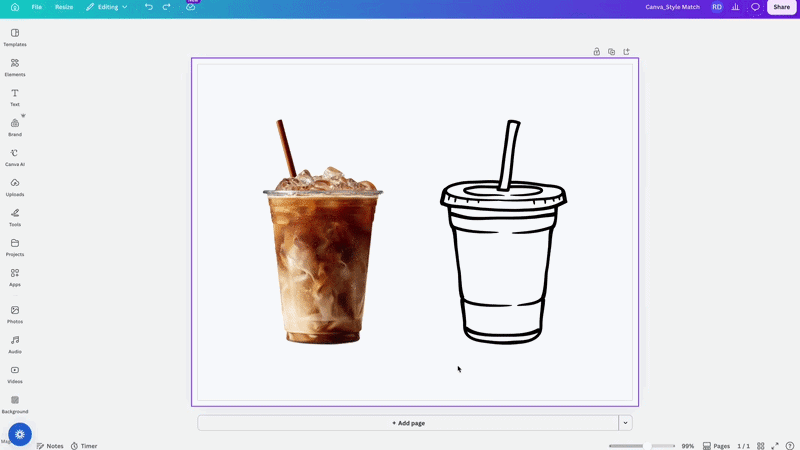Enter fullscreen present mode
The height and width of the screenshot is (450, 800).
tap(775, 446)
